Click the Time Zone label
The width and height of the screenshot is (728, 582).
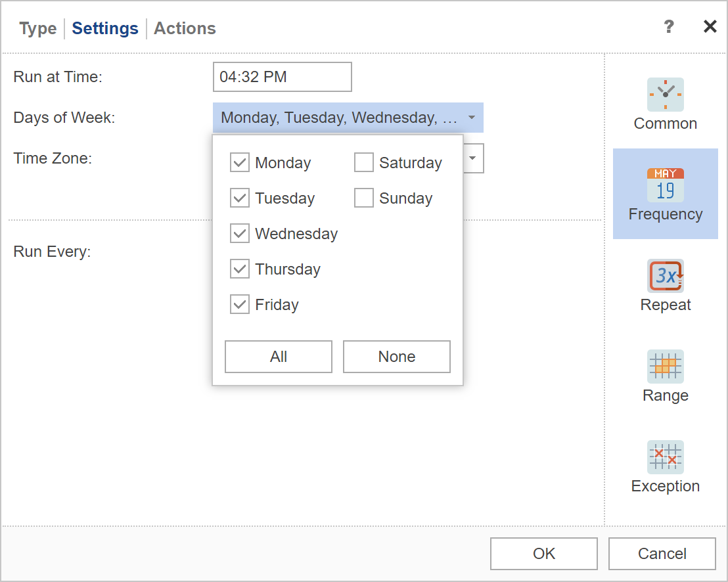click(x=53, y=158)
